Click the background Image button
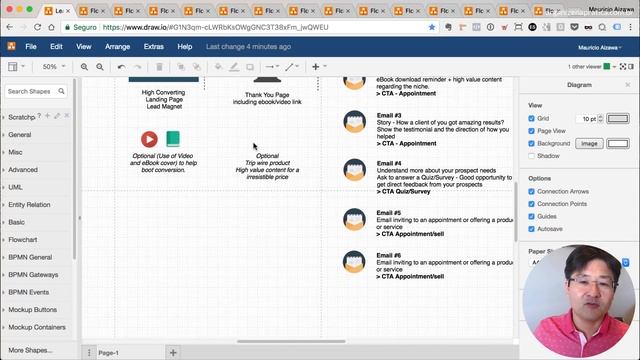The image size is (640, 360). coord(589,144)
